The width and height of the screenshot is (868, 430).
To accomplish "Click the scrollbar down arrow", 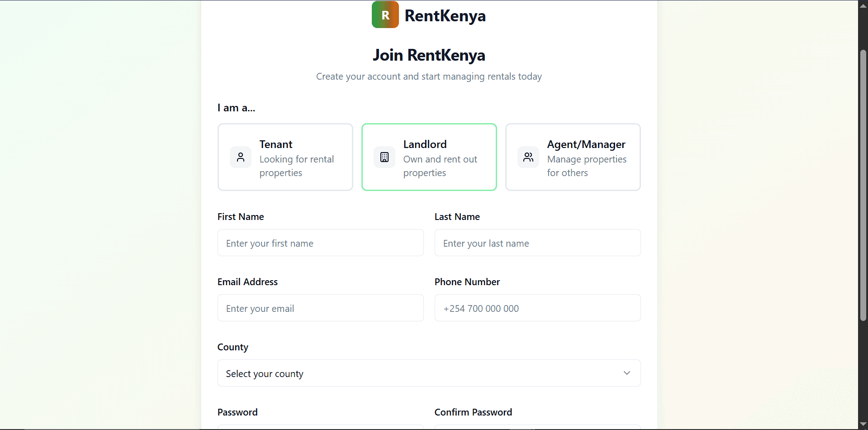I will pyautogui.click(x=863, y=425).
